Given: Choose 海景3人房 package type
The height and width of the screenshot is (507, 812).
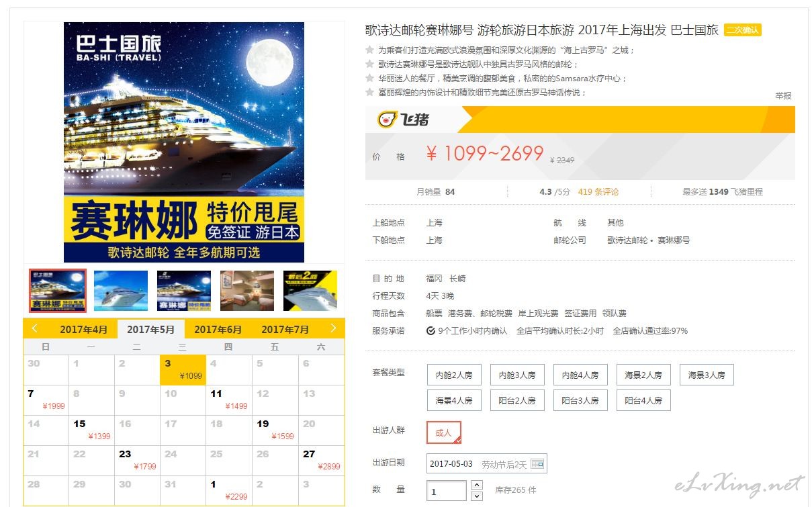Looking at the screenshot, I should click(x=707, y=375).
